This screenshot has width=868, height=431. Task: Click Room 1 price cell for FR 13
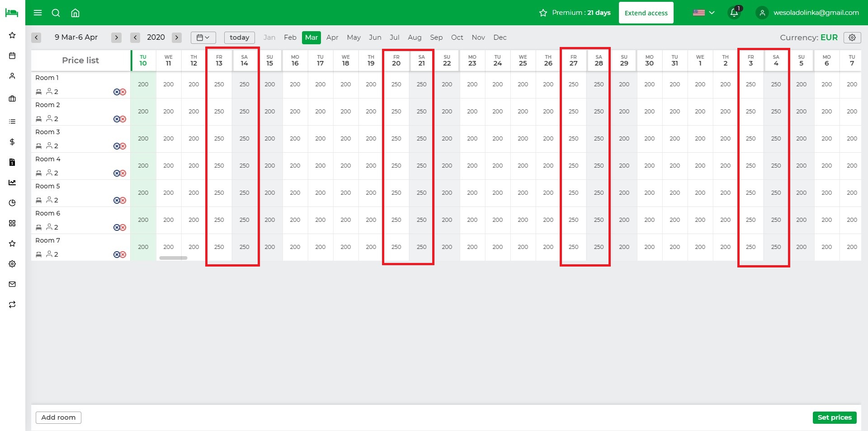click(x=219, y=84)
